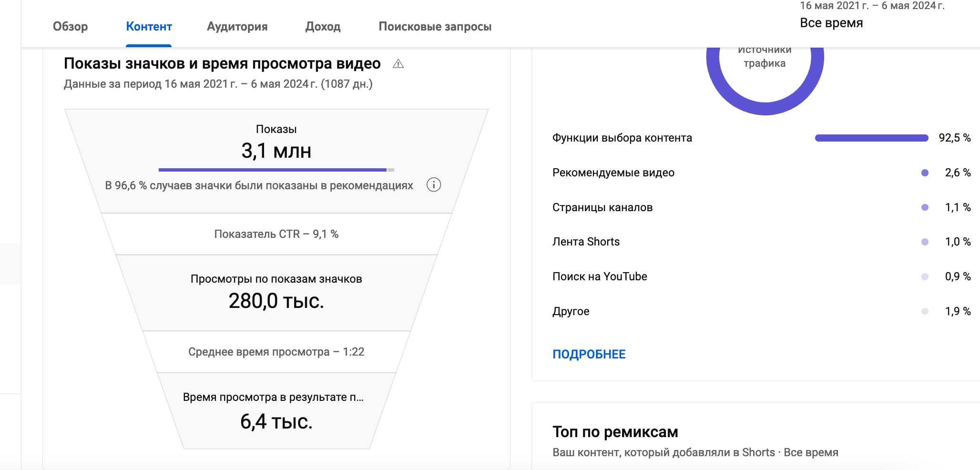Click the 6,4 тыс. watch time value
Viewport: 980px width, 470px height.
pyautogui.click(x=276, y=421)
